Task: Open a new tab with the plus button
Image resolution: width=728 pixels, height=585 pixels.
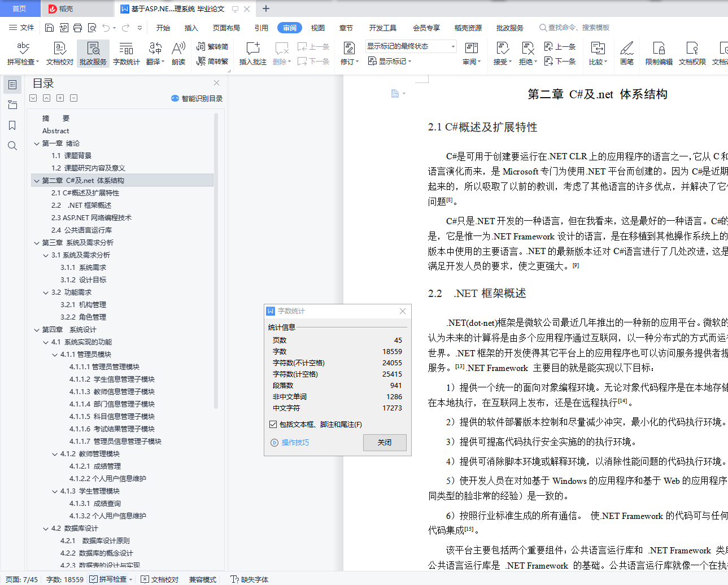Action: pyautogui.click(x=266, y=8)
